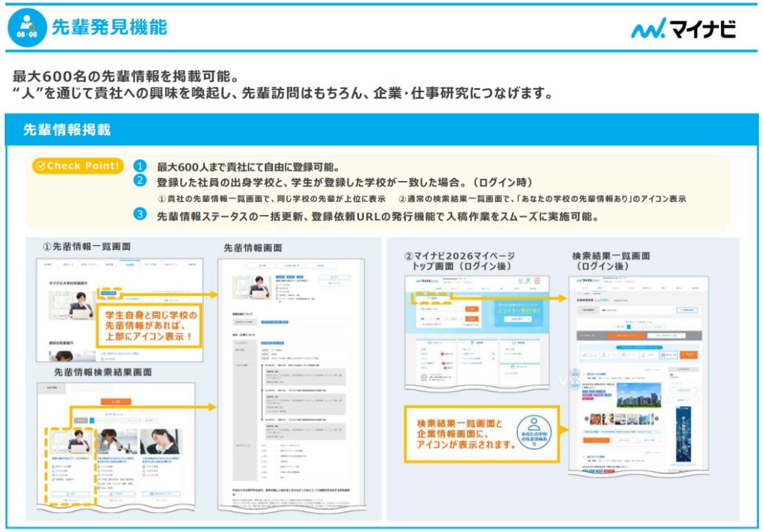Click the vertical night-city banner in 検索結果一覧画面 screenshot
The width and height of the screenshot is (763, 532).
click(683, 434)
